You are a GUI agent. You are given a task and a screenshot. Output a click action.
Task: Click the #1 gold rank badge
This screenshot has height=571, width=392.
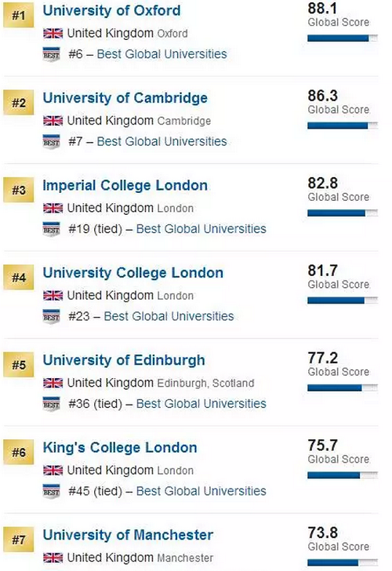click(19, 16)
